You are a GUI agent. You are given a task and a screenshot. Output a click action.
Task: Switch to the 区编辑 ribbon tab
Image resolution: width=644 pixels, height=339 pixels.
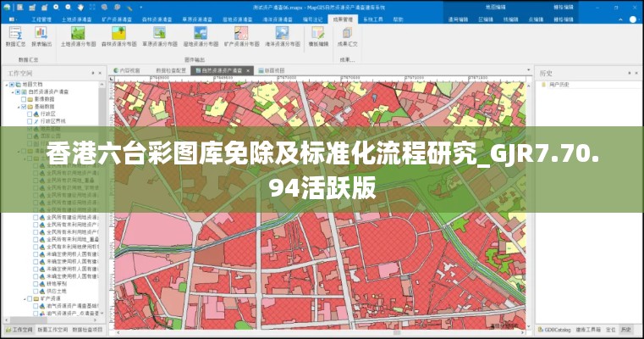point(486,19)
